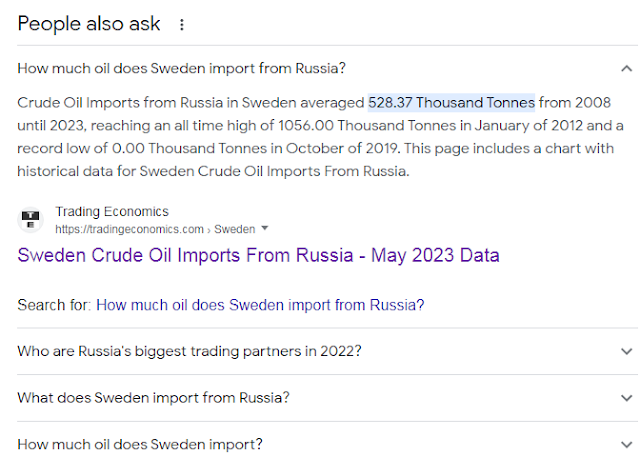Open Sweden Crude Oil Imports From Russia link
The width and height of the screenshot is (640, 457).
[258, 255]
